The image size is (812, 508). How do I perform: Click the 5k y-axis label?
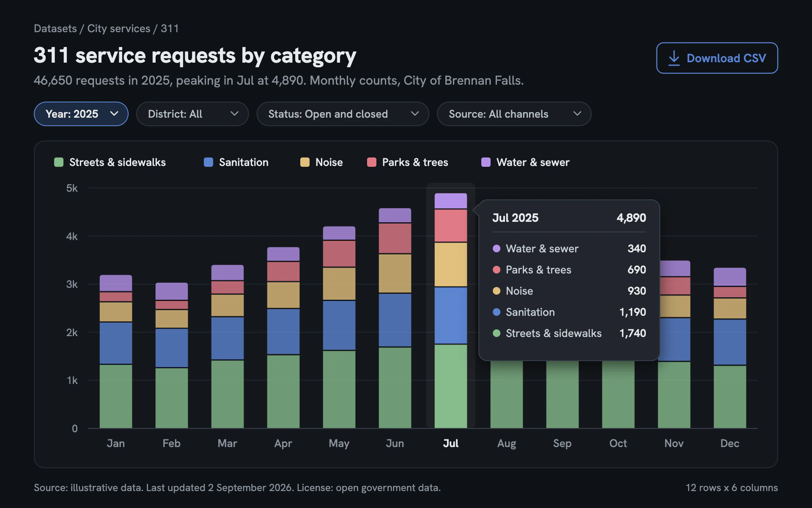coord(72,188)
